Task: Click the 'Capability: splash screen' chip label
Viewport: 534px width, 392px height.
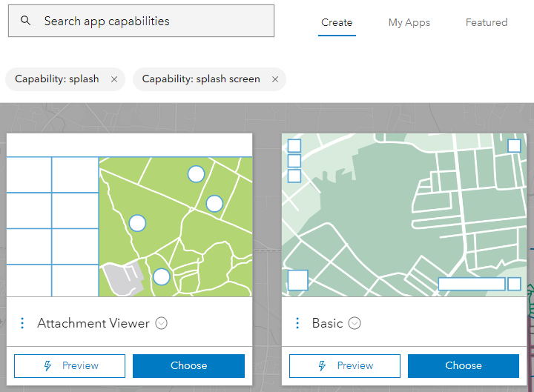Action: tap(201, 79)
